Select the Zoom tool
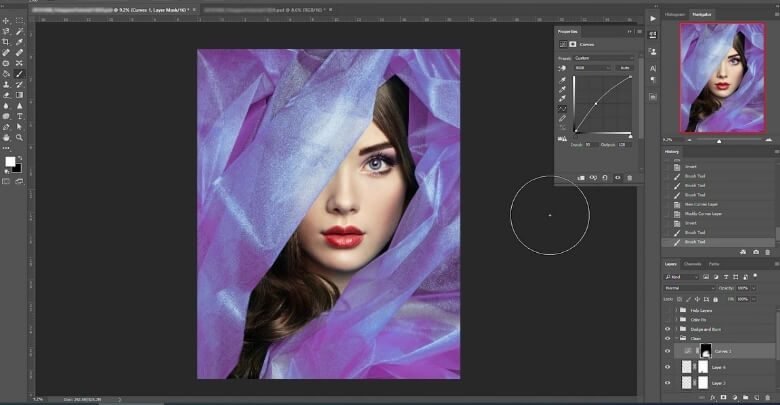Image resolution: width=780 pixels, height=405 pixels. tap(19, 137)
